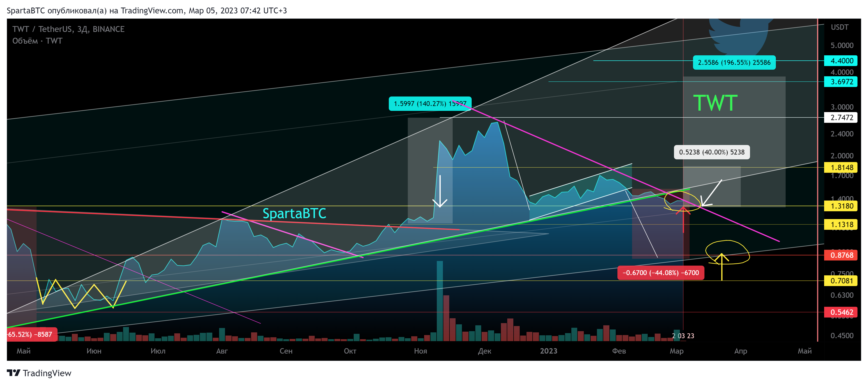Click the TWT / TetherUS symbol title

[68, 29]
